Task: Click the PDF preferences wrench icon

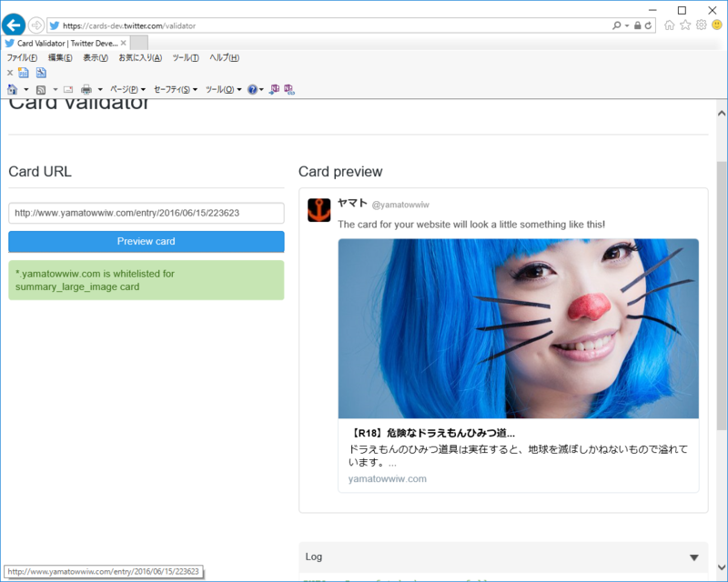Action: pyautogui.click(x=41, y=73)
